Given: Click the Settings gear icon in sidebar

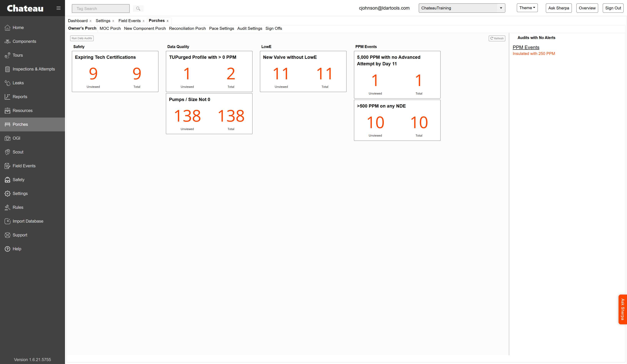Looking at the screenshot, I should click(x=7, y=193).
